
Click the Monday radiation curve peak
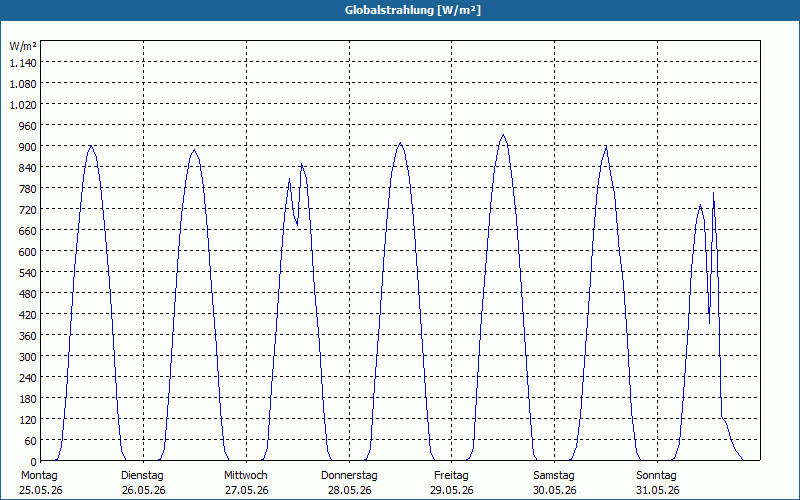pyautogui.click(x=91, y=145)
